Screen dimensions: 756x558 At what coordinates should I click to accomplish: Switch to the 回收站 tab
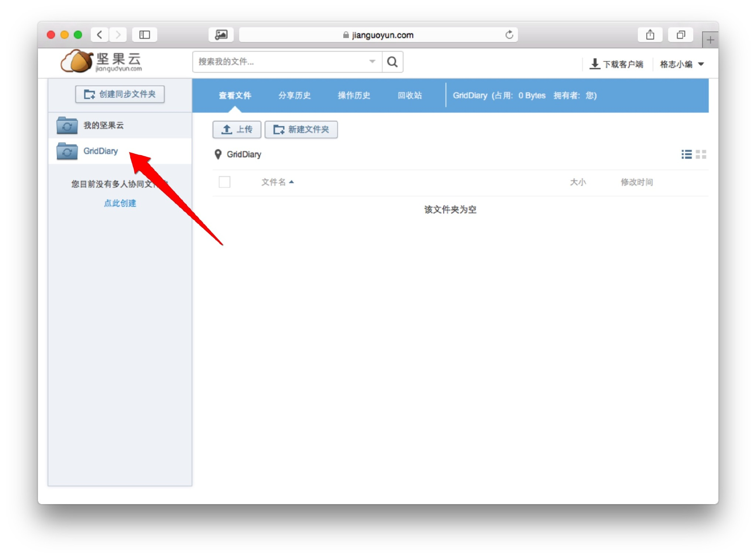coord(409,96)
